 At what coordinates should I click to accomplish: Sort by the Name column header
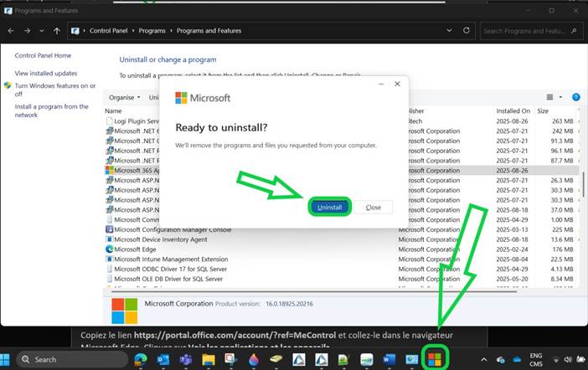coord(113,111)
